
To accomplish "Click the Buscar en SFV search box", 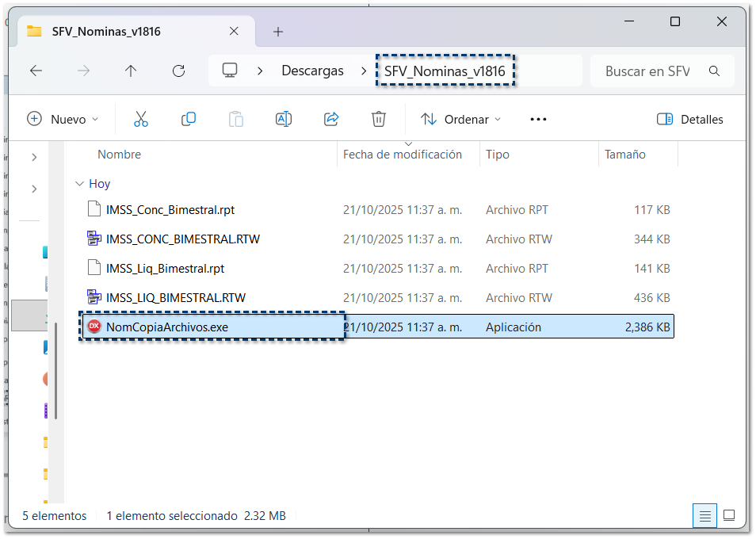I will (648, 71).
